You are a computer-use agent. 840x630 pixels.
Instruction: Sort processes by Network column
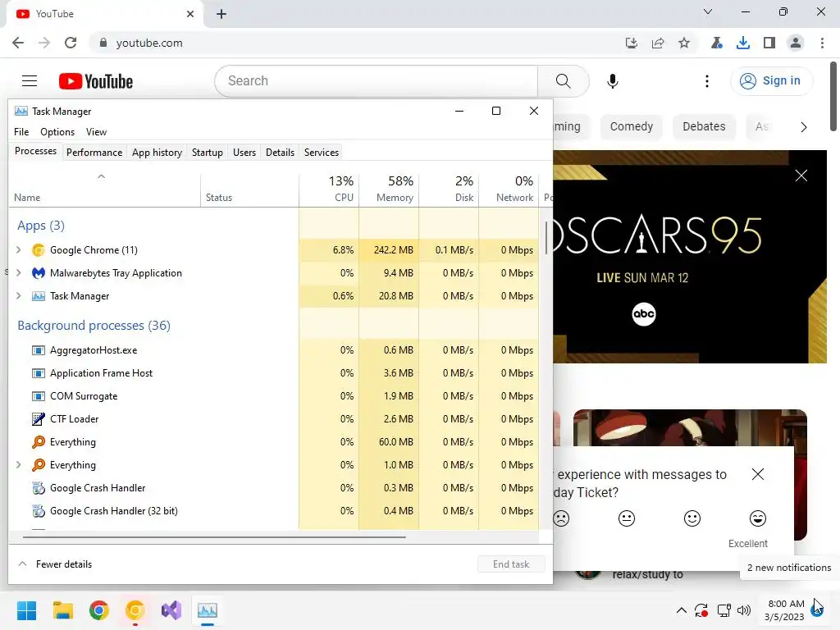click(509, 189)
